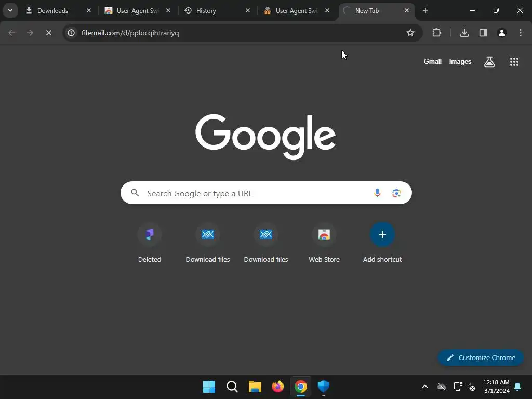Image resolution: width=532 pixels, height=399 pixels.
Task: Bookmark this tab with star icon
Action: coord(410,33)
